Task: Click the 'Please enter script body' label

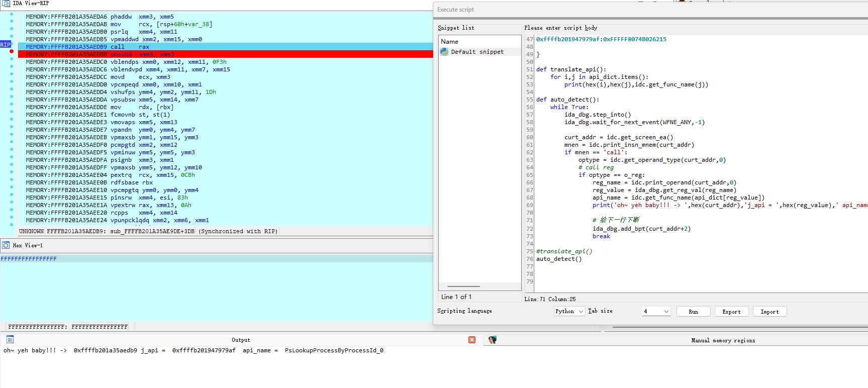Action: pos(560,28)
